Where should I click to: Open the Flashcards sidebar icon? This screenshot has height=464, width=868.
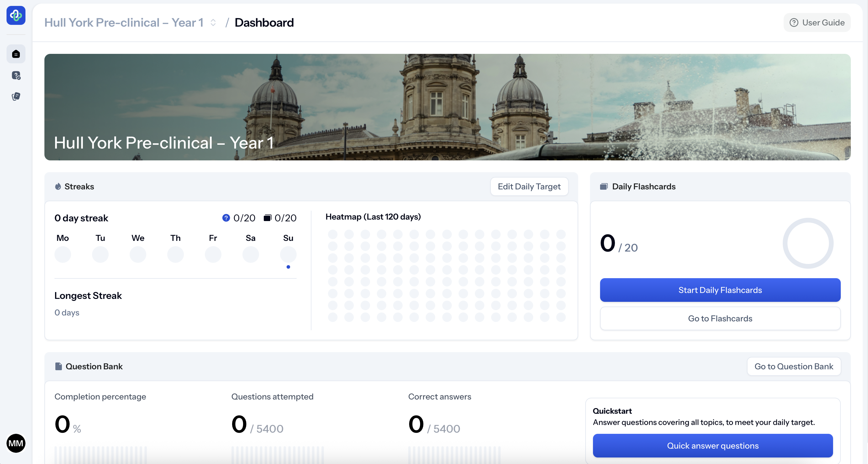click(16, 97)
